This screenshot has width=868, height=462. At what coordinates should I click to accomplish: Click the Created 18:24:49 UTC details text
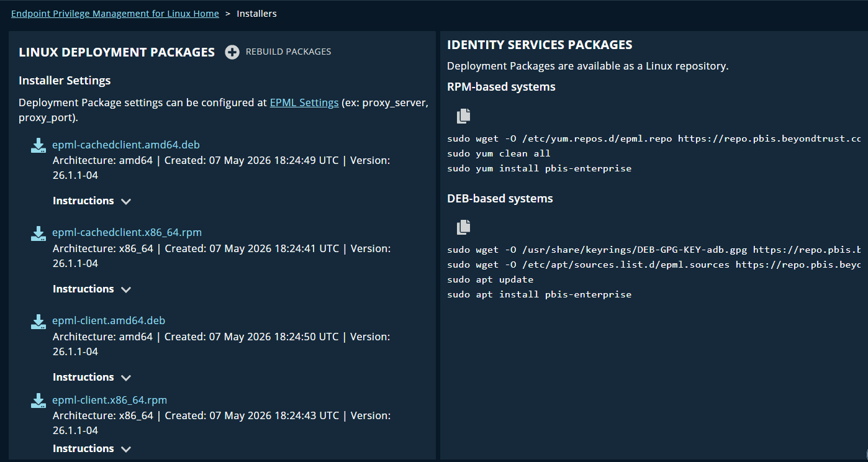221,168
